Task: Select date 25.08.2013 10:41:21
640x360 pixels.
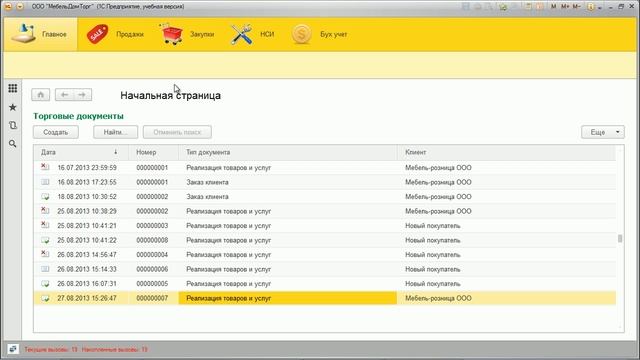Action: 87,226
